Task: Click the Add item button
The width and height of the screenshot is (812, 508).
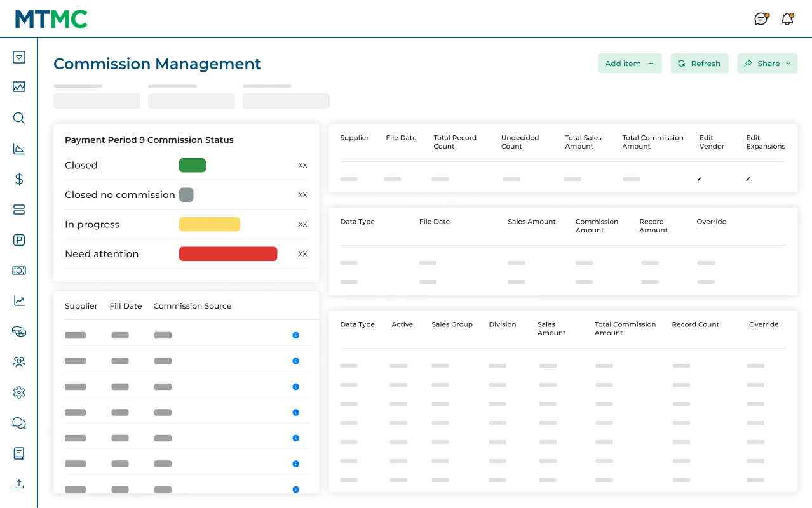Action: tap(630, 63)
